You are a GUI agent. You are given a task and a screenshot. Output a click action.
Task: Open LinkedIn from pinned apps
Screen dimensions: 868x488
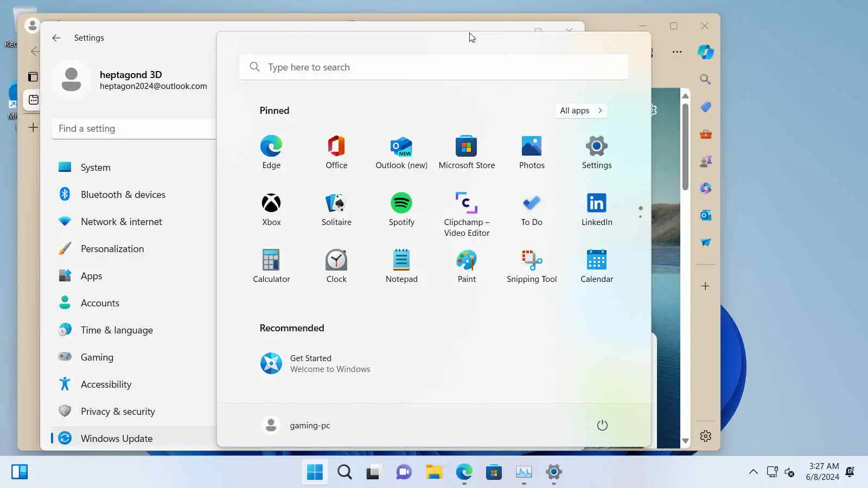[x=597, y=209]
